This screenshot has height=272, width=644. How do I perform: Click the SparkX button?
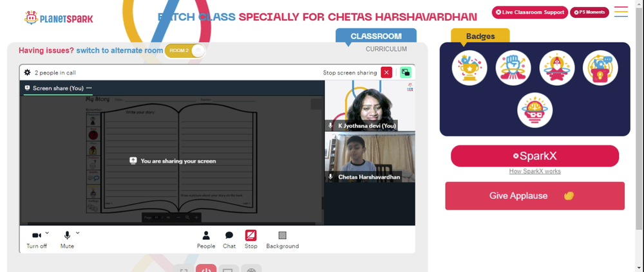click(x=535, y=156)
